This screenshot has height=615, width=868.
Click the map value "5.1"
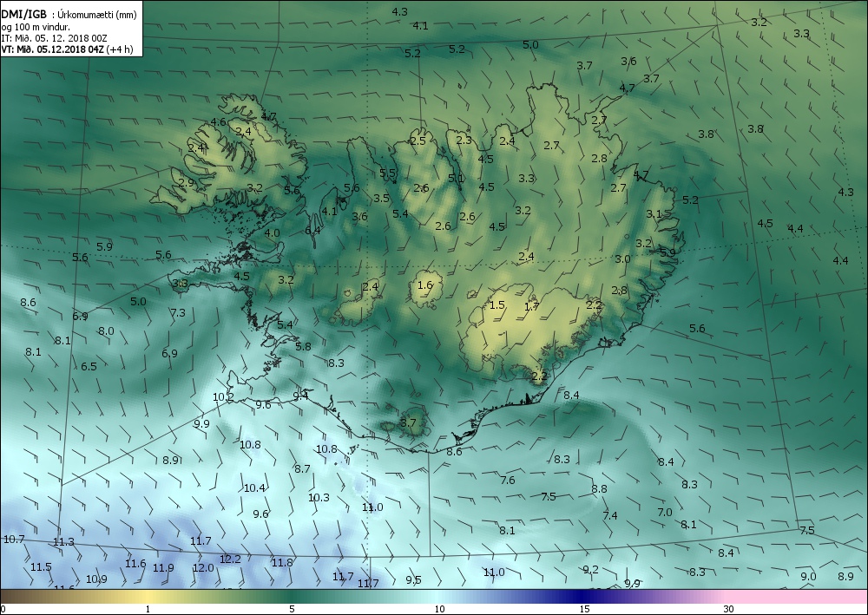tap(457, 178)
